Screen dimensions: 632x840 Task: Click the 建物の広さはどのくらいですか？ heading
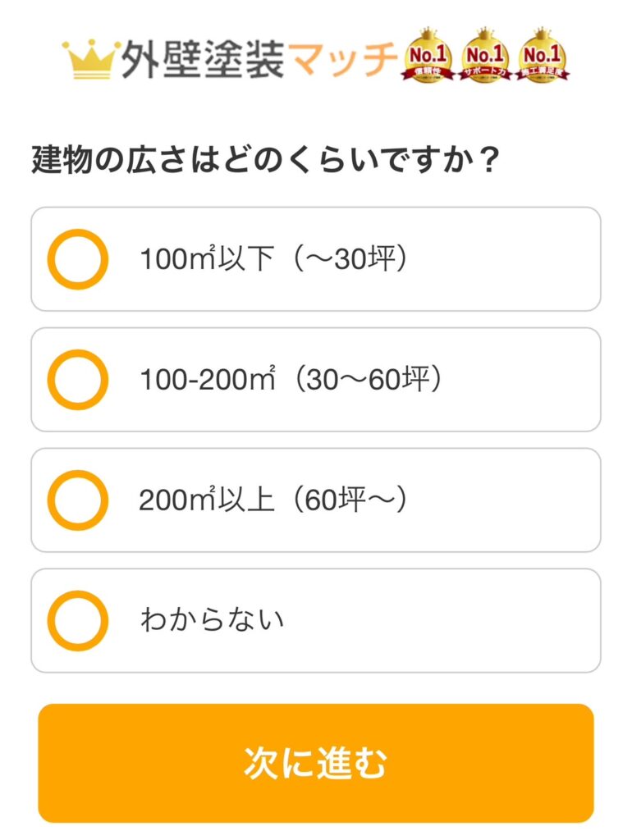(266, 159)
